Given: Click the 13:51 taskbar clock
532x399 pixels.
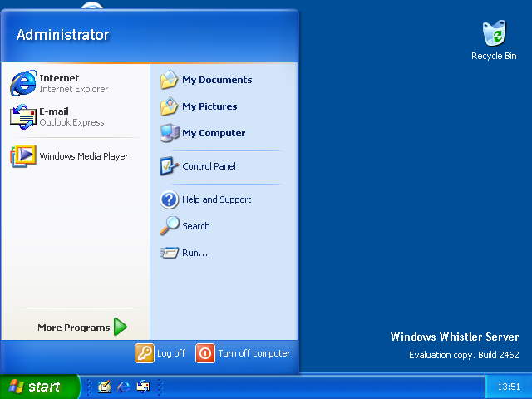Looking at the screenshot, I should click(x=509, y=387).
